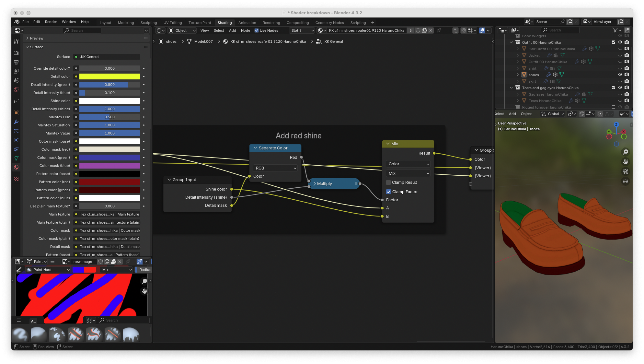Hide shoes object with eye icon
This screenshot has height=364, width=644.
click(x=620, y=75)
